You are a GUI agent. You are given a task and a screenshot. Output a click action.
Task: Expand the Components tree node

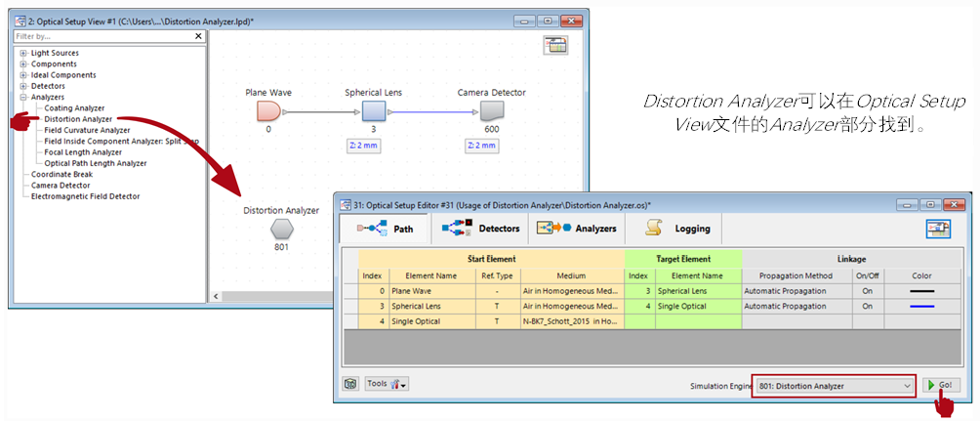coord(23,63)
